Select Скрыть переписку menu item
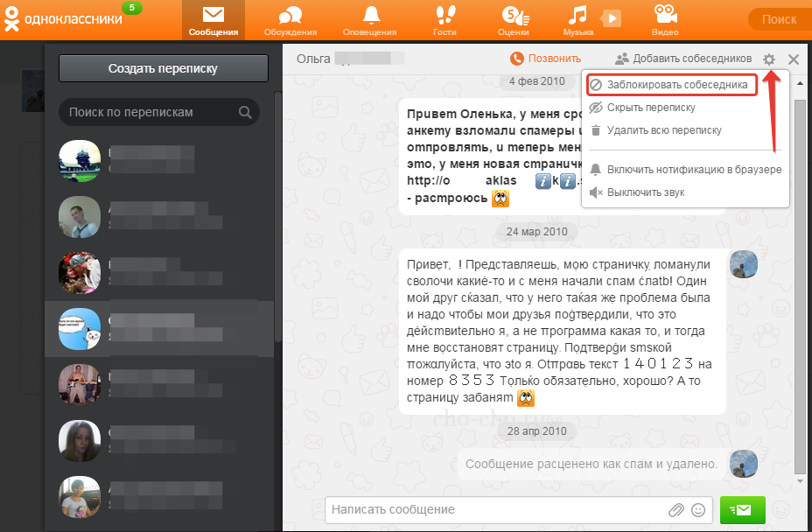The width and height of the screenshot is (812, 532). (651, 108)
